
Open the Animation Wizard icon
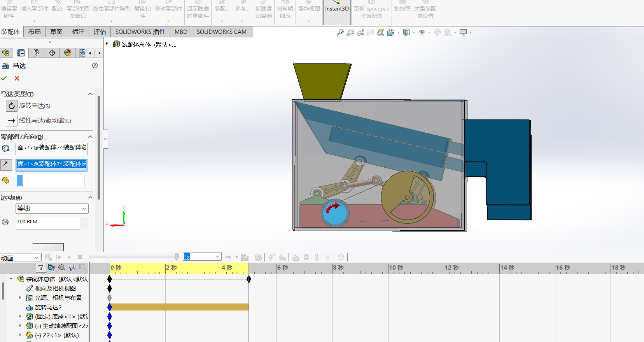click(x=258, y=257)
